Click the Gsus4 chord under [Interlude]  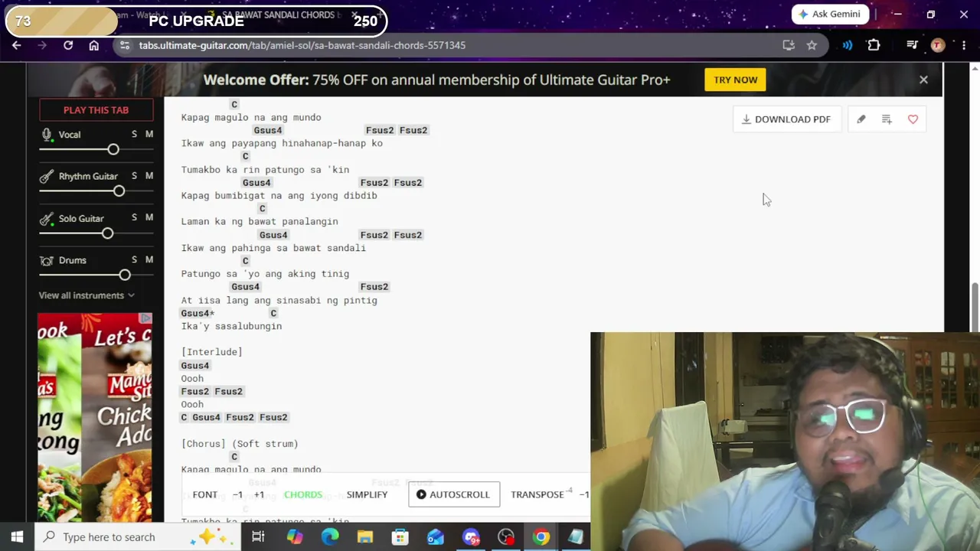[195, 365]
